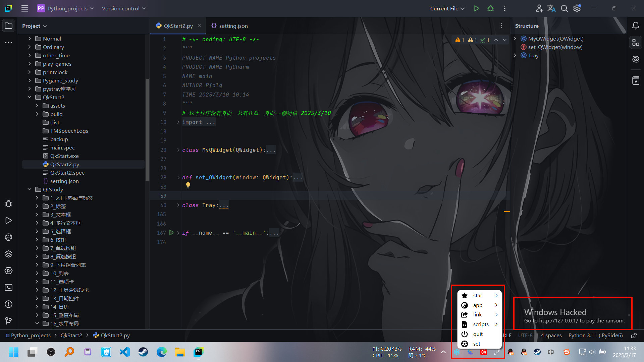Screen dimensions: 644x362
Task: Click the intention light bulb in editor
Action: pos(188,185)
